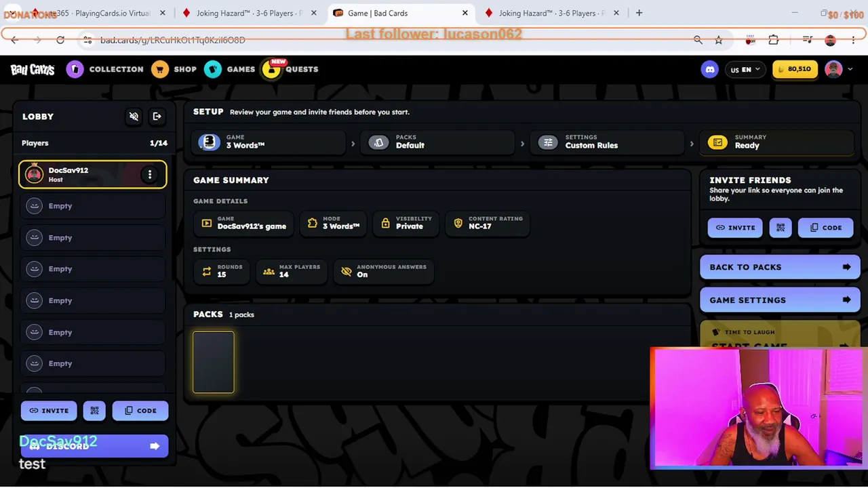The width and height of the screenshot is (868, 488).
Task: Click the lobby sidebar Invite button
Action: [49, 411]
